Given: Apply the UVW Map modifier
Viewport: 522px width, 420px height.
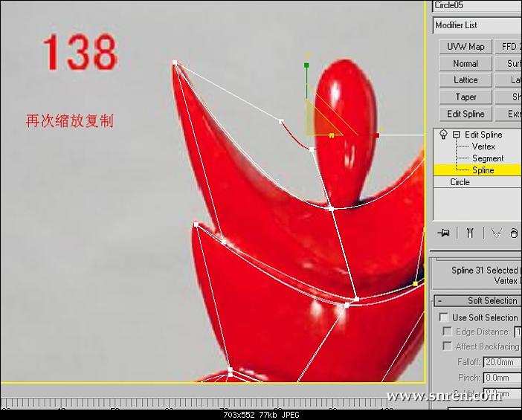Looking at the screenshot, I should tap(465, 47).
